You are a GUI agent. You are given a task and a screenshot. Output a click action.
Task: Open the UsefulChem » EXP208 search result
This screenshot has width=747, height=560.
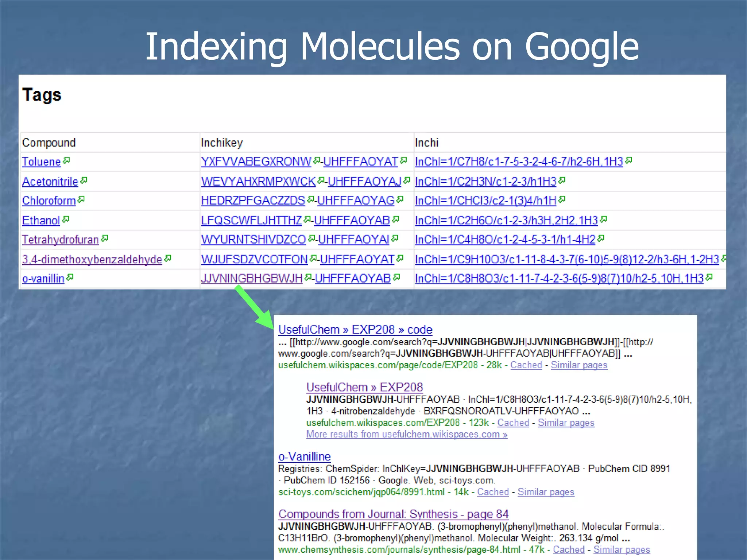click(364, 387)
